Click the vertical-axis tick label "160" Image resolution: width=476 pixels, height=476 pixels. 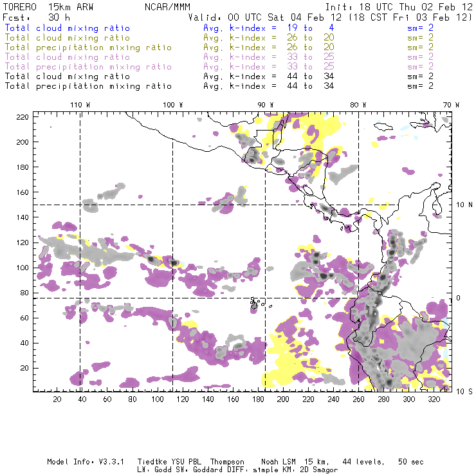23,192
